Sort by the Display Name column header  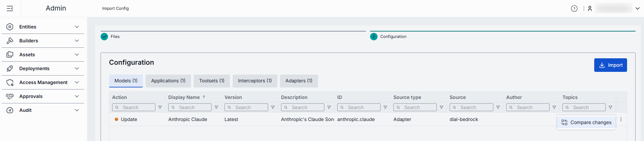[184, 97]
